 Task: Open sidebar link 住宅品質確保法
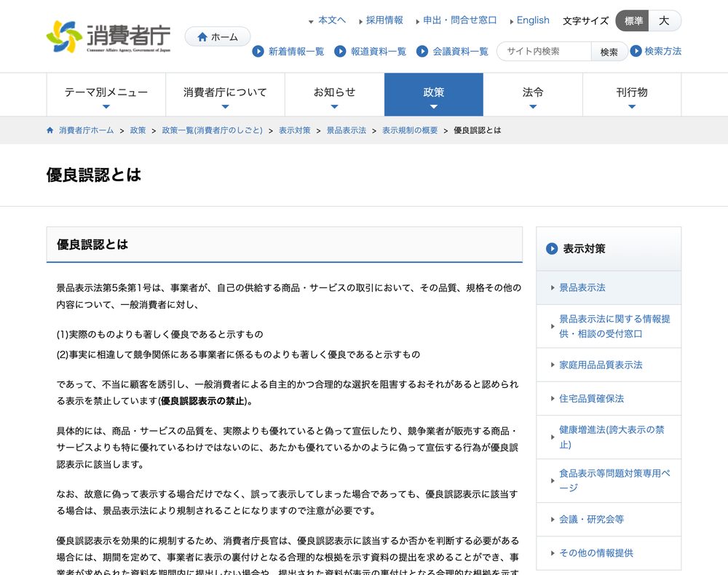(591, 398)
